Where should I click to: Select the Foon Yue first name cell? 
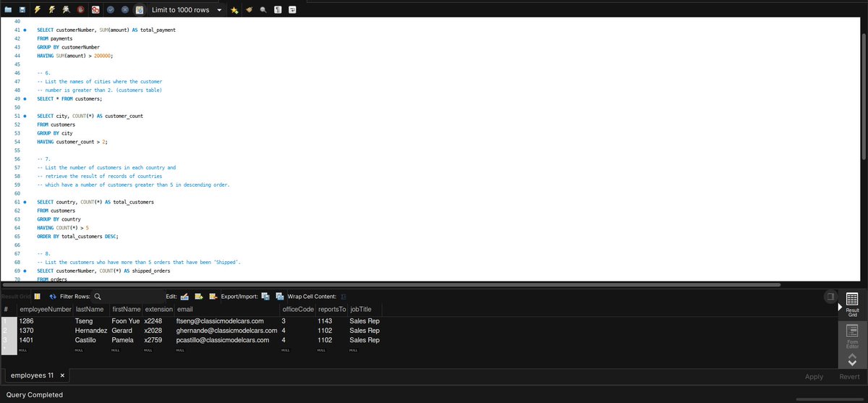pos(126,321)
